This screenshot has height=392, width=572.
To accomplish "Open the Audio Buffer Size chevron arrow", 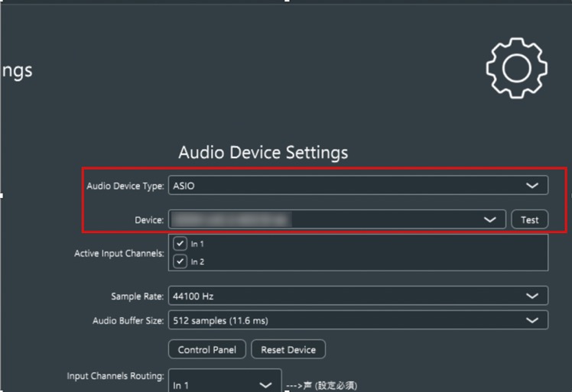I will (532, 321).
